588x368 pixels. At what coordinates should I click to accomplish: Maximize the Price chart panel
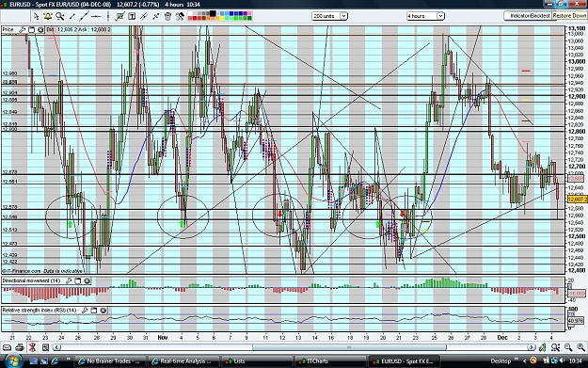(31, 29)
